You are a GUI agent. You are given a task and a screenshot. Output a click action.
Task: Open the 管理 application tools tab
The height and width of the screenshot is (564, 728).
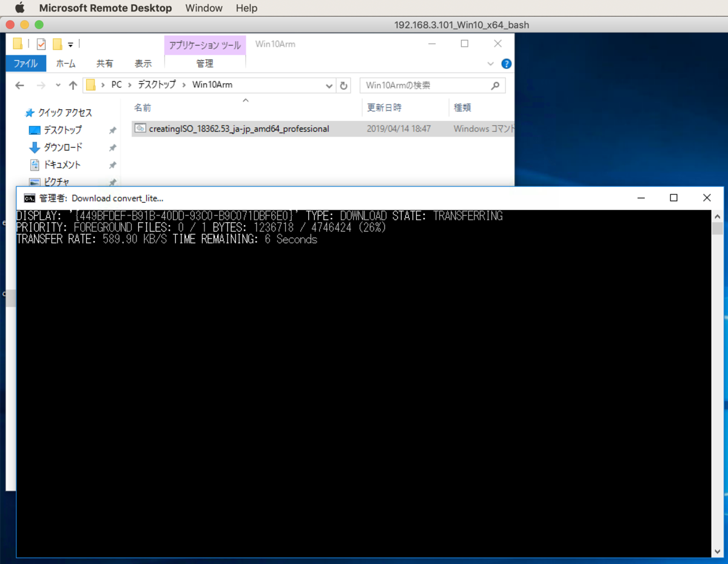pos(204,63)
